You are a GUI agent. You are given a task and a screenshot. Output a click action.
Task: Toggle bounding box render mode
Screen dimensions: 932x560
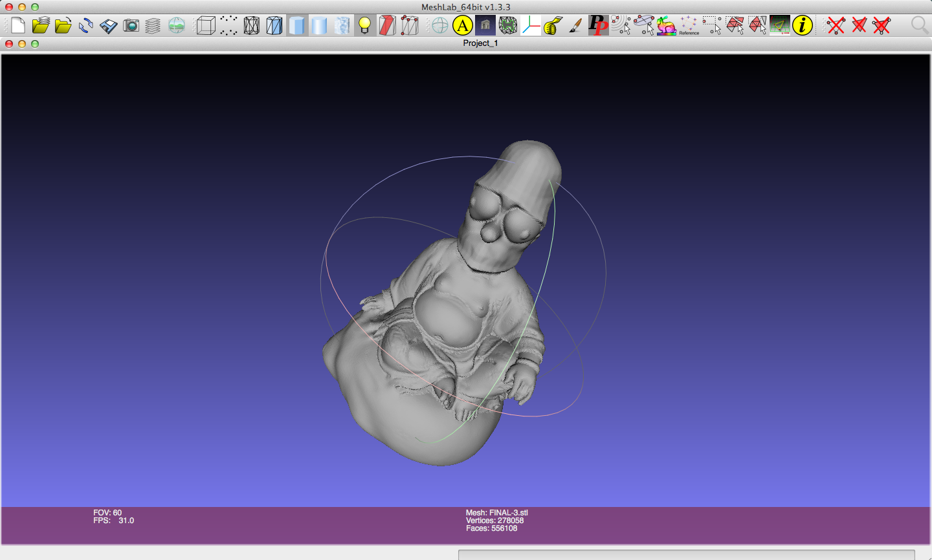pos(206,26)
